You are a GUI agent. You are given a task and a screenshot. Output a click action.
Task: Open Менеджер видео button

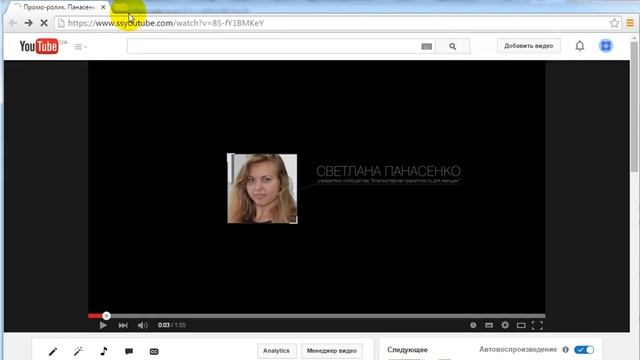click(332, 351)
